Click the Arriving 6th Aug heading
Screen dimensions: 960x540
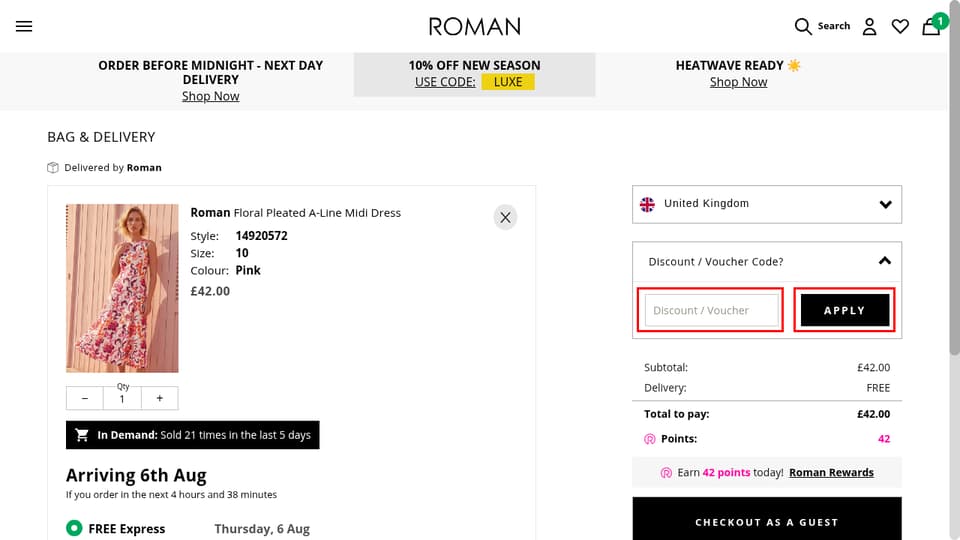(136, 475)
